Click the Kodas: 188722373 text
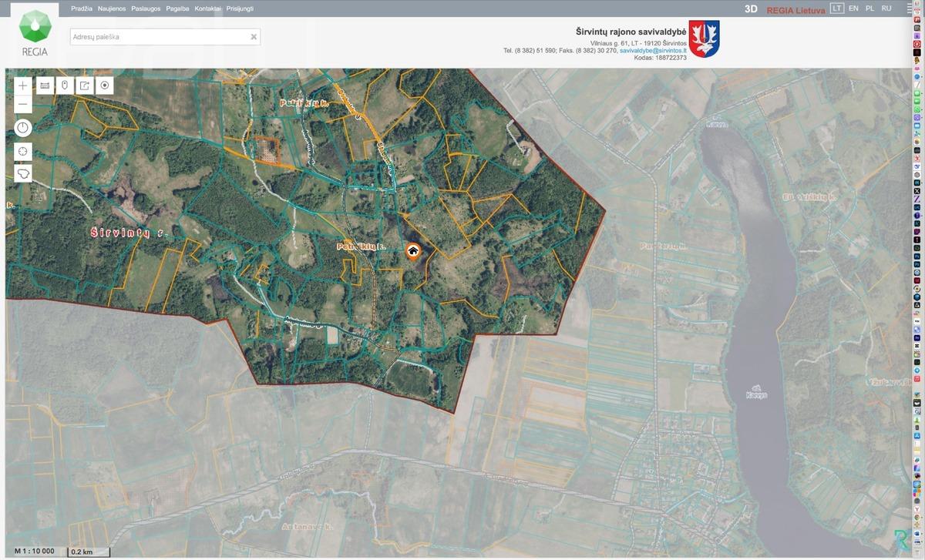 click(x=661, y=58)
